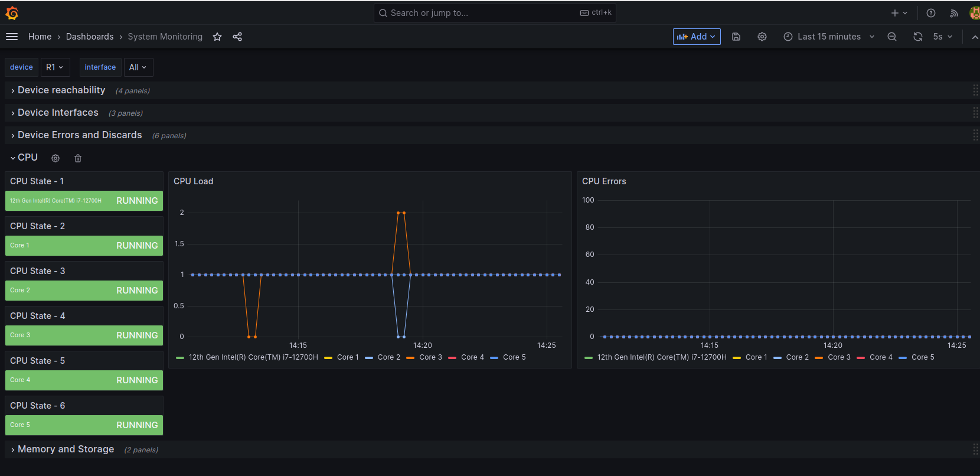Toggle Core 2 series in CPU Load legend
The image size is (980, 476).
(x=389, y=357)
